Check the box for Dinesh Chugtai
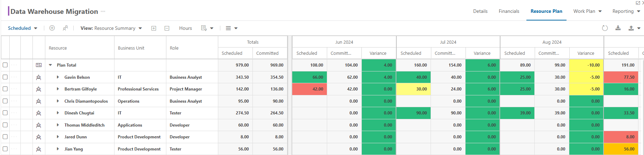 click(x=5, y=113)
